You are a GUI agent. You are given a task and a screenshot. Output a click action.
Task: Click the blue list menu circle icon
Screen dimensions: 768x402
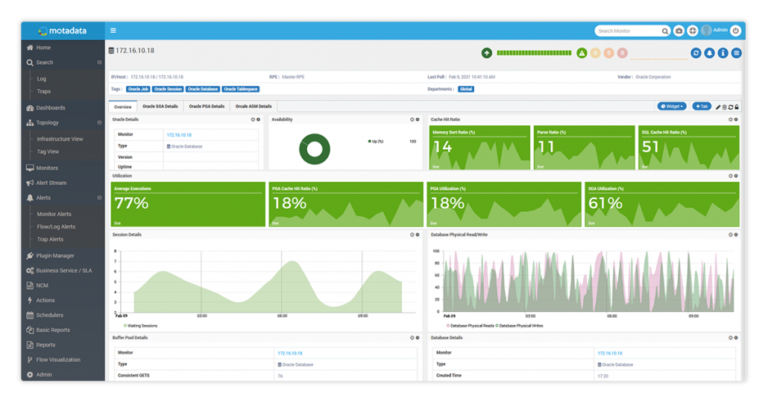(736, 53)
